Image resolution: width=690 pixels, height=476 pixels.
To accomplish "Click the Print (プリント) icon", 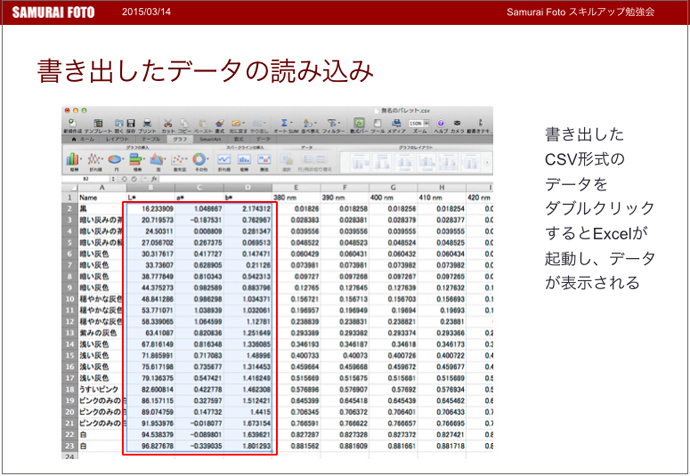I will click(147, 123).
